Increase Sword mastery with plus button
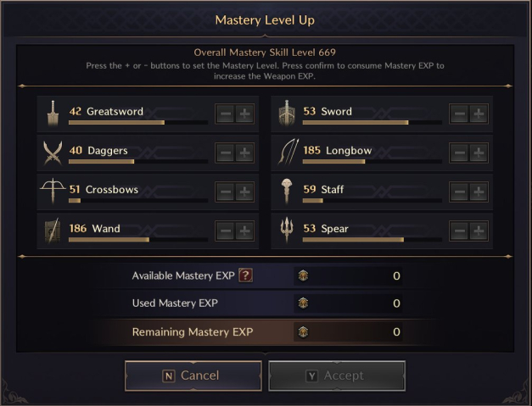The width and height of the screenshot is (532, 406). tap(479, 114)
